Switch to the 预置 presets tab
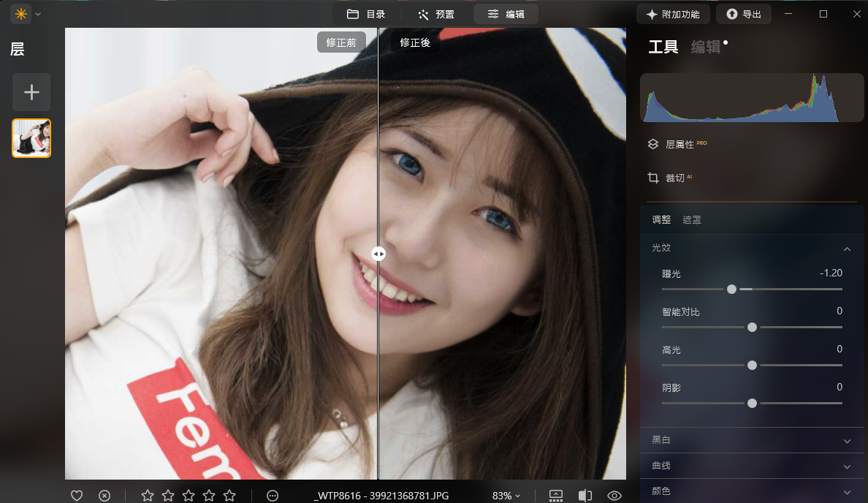 click(x=436, y=14)
